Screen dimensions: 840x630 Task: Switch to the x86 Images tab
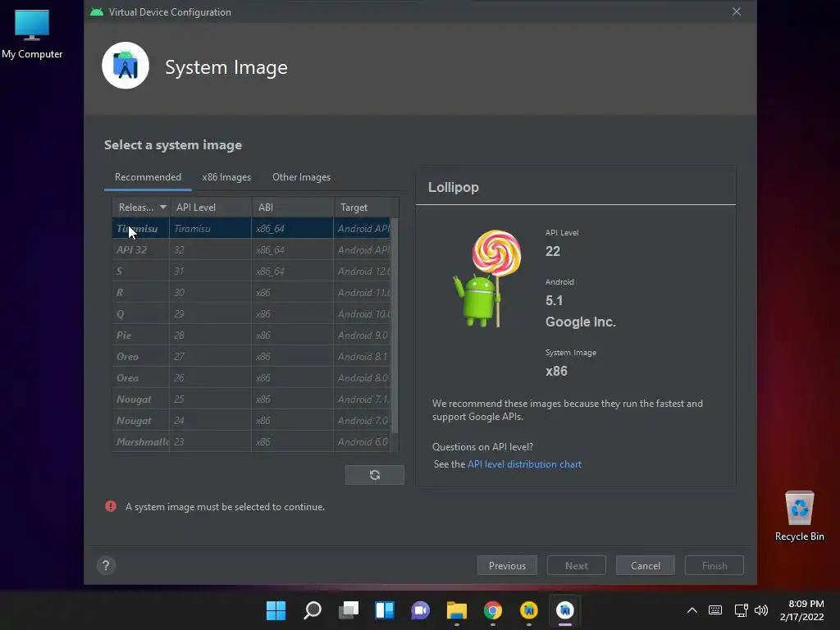click(x=226, y=177)
